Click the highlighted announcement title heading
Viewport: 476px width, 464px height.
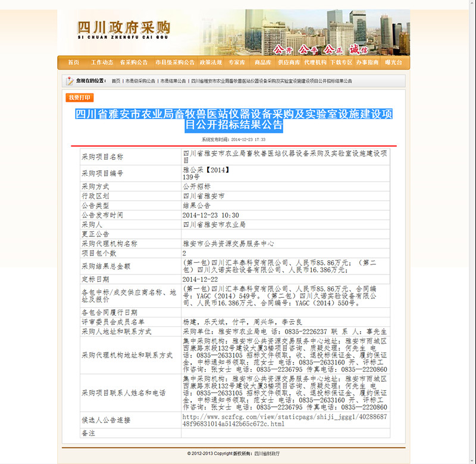point(234,120)
